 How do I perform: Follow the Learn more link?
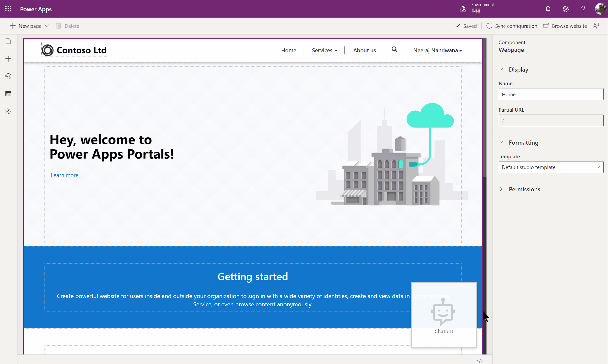click(65, 175)
